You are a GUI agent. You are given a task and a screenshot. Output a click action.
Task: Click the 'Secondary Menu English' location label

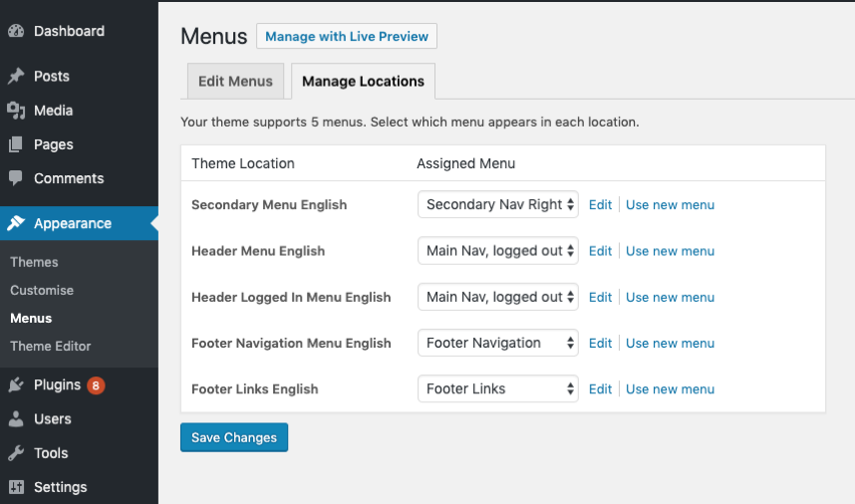tap(269, 205)
